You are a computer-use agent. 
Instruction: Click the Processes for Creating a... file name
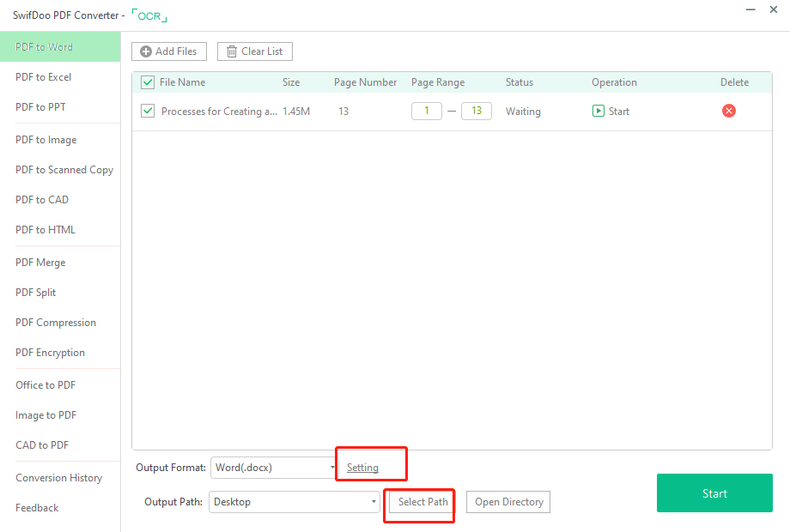tap(219, 112)
